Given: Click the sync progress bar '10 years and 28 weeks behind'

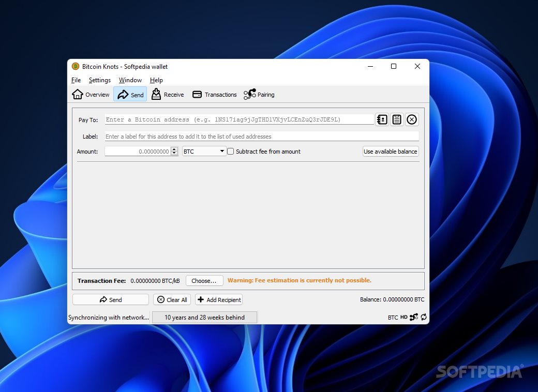Looking at the screenshot, I should (x=204, y=317).
